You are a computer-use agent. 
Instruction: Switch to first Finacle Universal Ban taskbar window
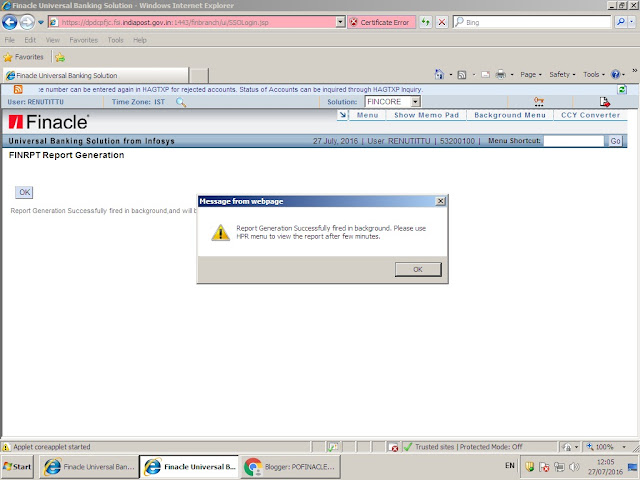pyautogui.click(x=89, y=467)
